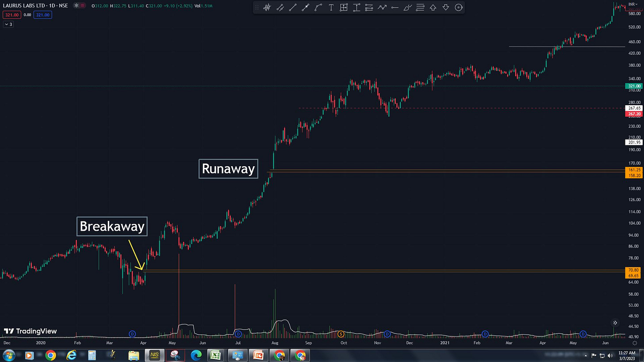Open the volume control in system tray
644x362 pixels.
tap(610, 355)
